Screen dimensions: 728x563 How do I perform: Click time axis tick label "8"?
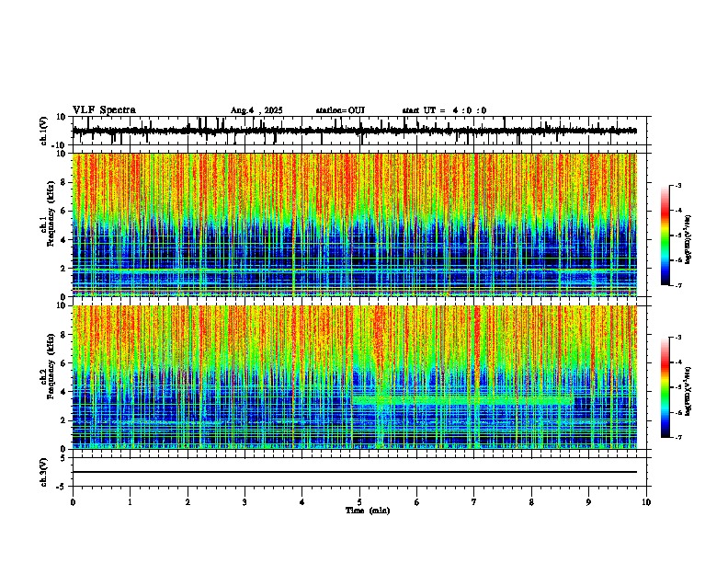(531, 502)
